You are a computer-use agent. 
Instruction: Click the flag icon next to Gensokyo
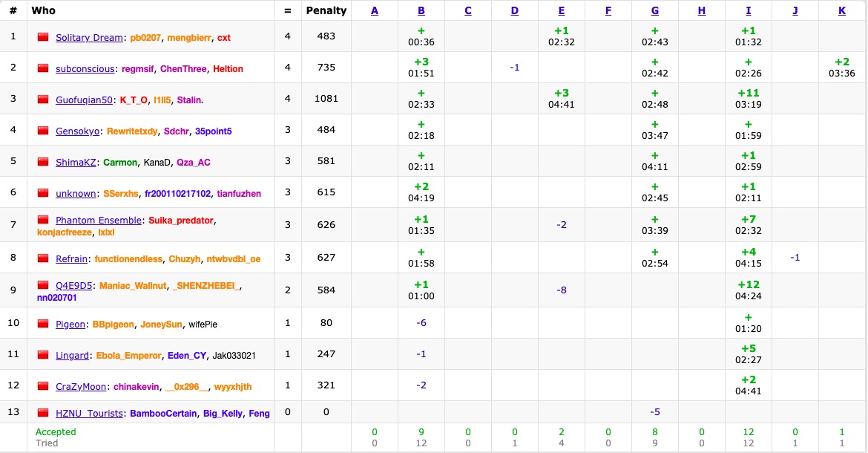[x=42, y=131]
